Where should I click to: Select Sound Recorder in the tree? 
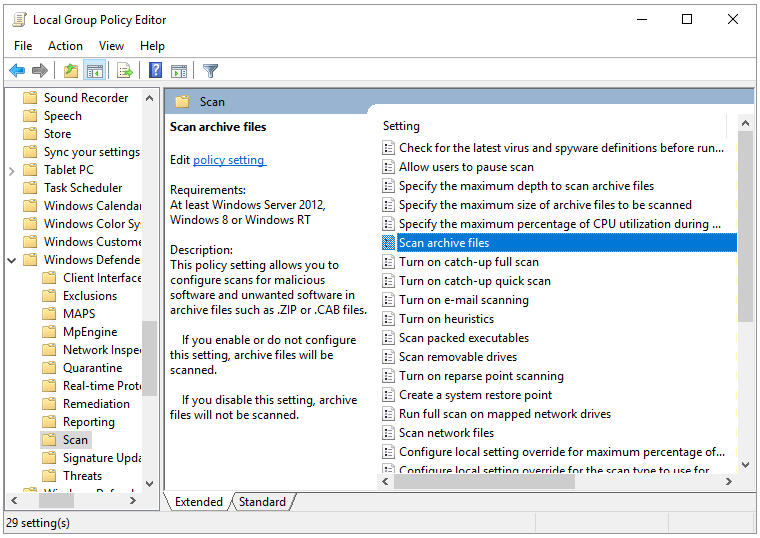tap(86, 97)
